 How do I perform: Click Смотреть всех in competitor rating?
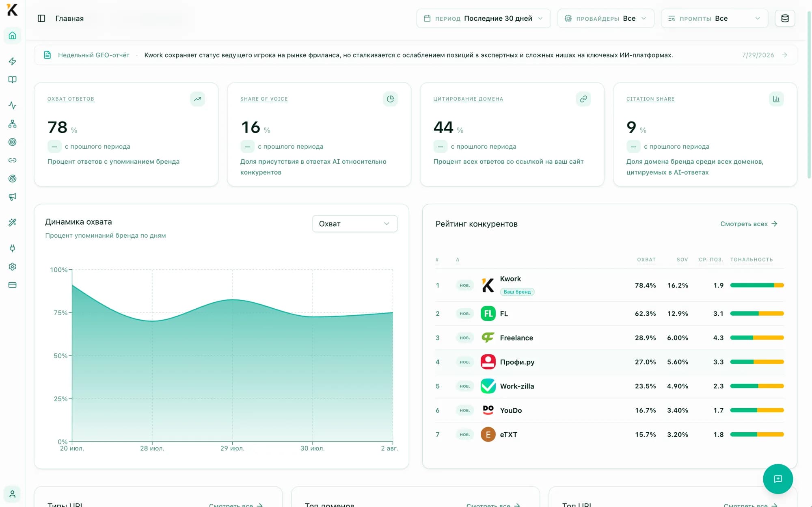click(749, 224)
